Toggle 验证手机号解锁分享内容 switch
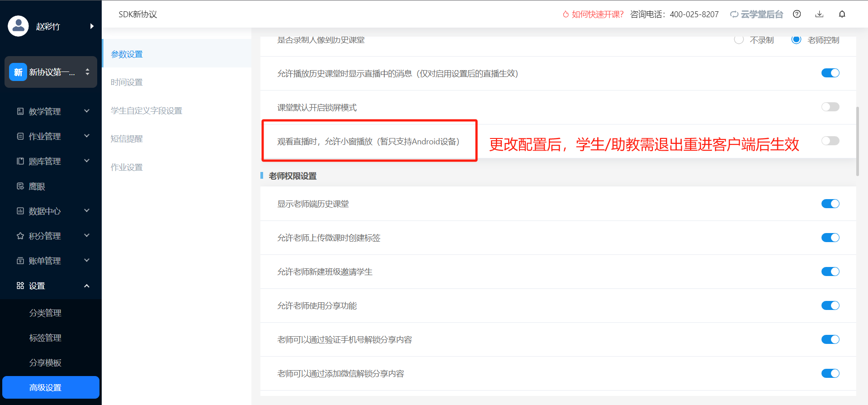 [x=830, y=339]
